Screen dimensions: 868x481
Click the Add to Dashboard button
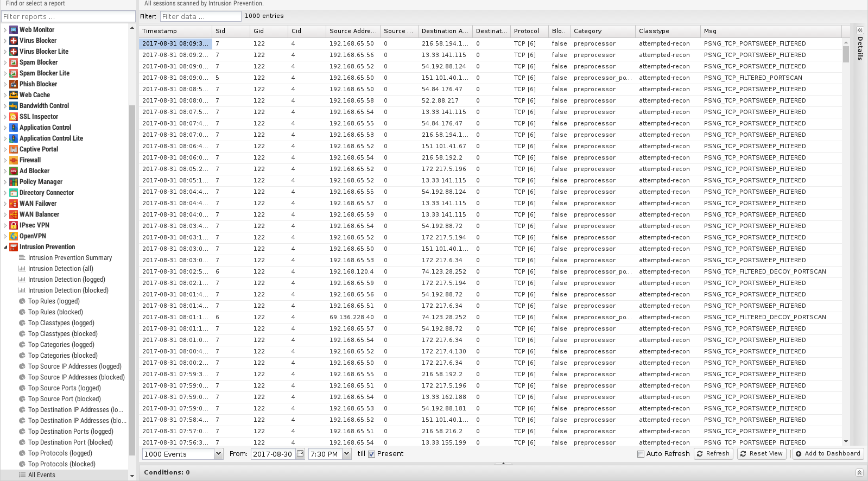pyautogui.click(x=827, y=454)
